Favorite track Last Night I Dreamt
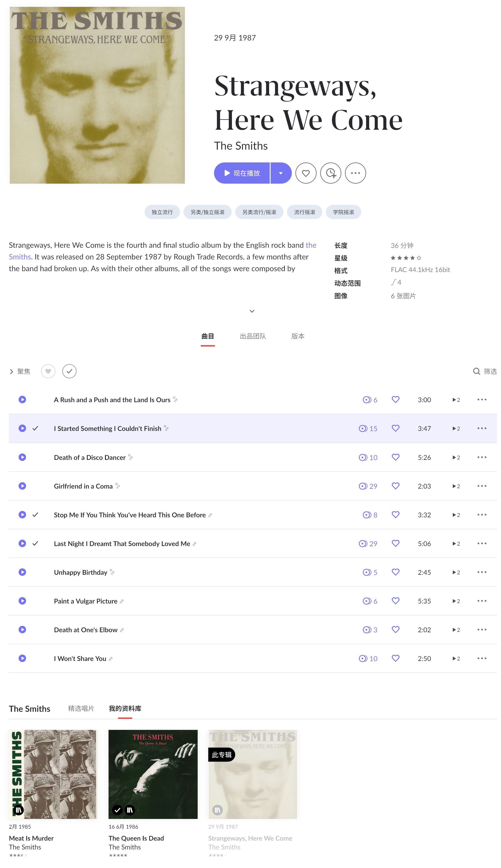 pyautogui.click(x=396, y=543)
